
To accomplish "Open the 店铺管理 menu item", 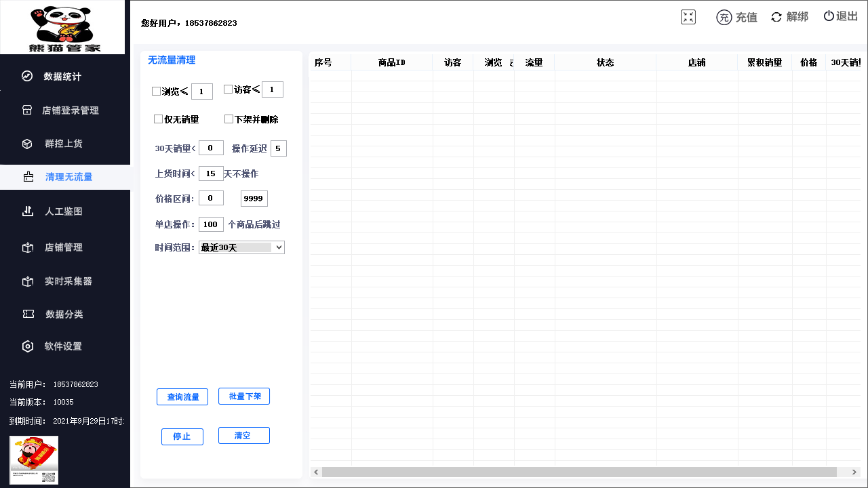I will (x=64, y=247).
